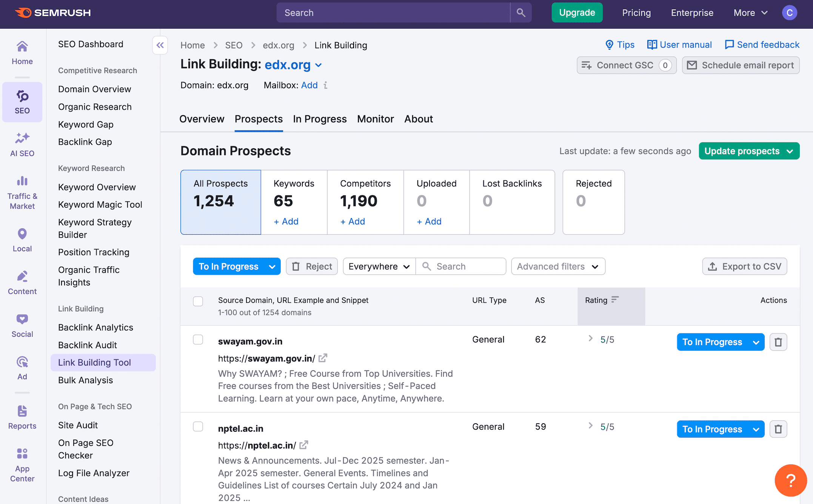Switch to the In Progress tab

[x=320, y=119]
